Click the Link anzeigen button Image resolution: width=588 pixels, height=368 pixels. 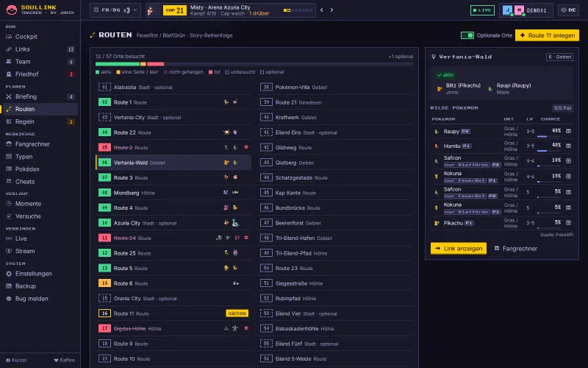click(458, 249)
